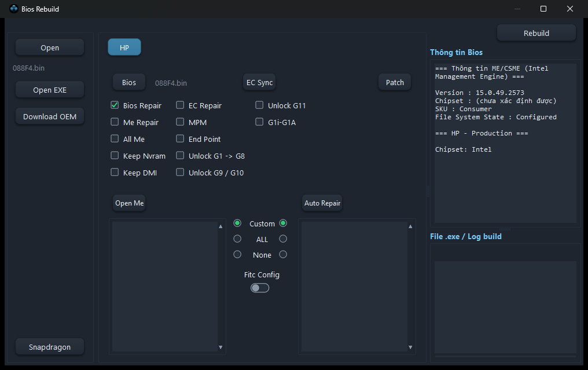Click the up arrow of the Open Me list
This screenshot has height=370, width=588.
click(220, 226)
